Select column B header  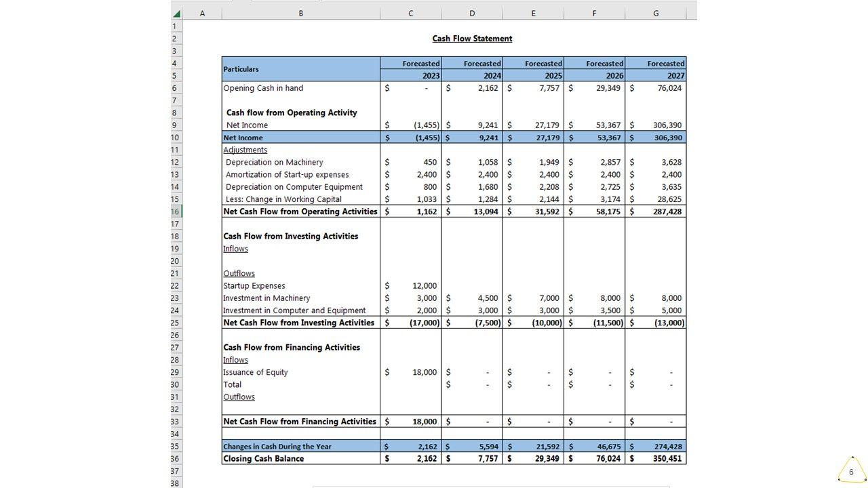[x=300, y=14]
